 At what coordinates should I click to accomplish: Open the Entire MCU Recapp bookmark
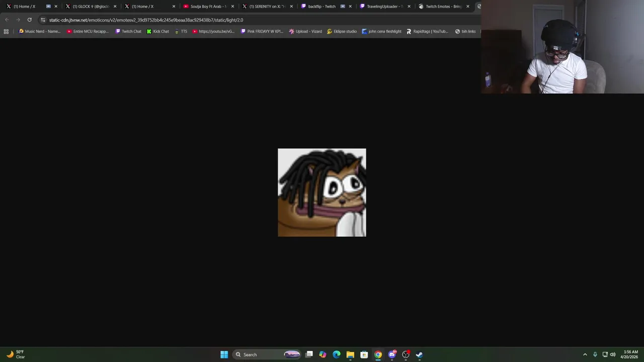[x=88, y=31]
